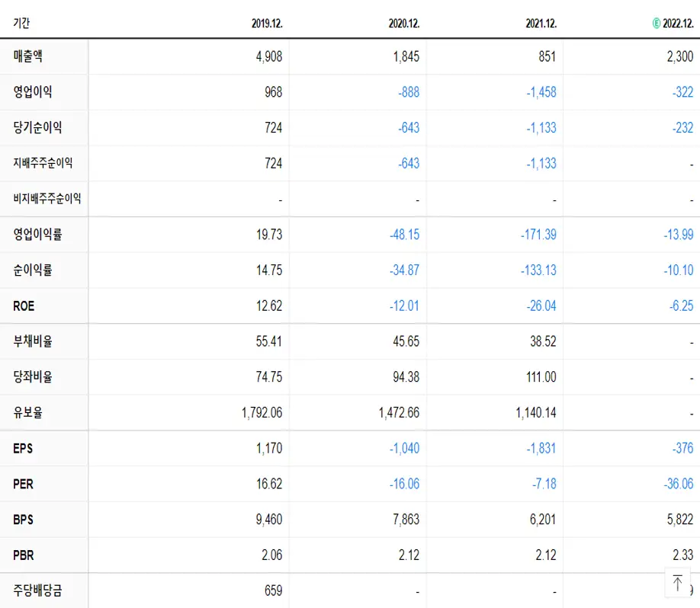Click the -13.99 operating margin value
Screen dimensions: 700x608
tap(679, 235)
